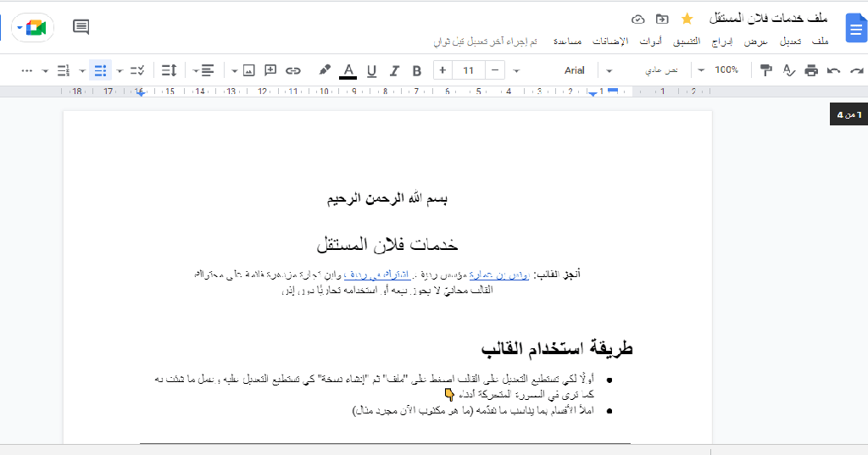Click the pointing hand emoji in bullet text

pos(449,395)
